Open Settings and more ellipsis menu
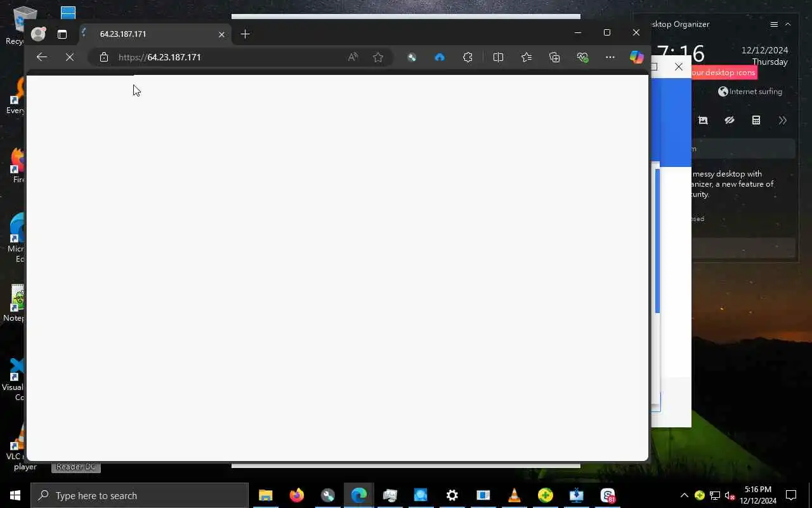Image resolution: width=812 pixels, height=508 pixels. point(610,57)
